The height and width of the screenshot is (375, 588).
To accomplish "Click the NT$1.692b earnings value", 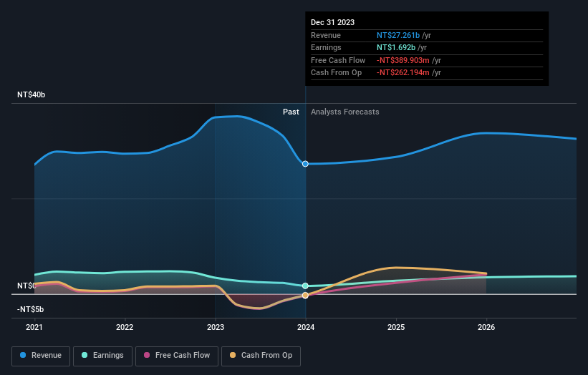I will (x=396, y=47).
